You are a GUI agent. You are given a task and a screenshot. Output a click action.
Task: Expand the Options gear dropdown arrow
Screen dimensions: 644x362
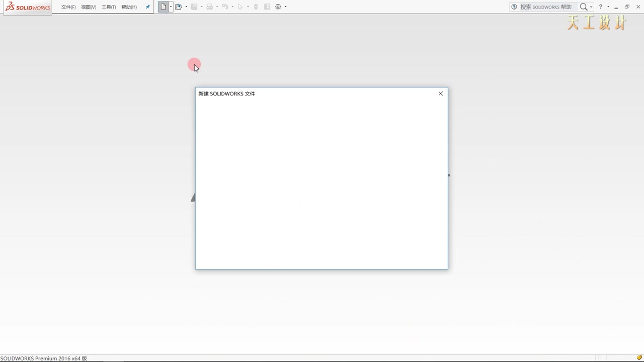(x=285, y=7)
